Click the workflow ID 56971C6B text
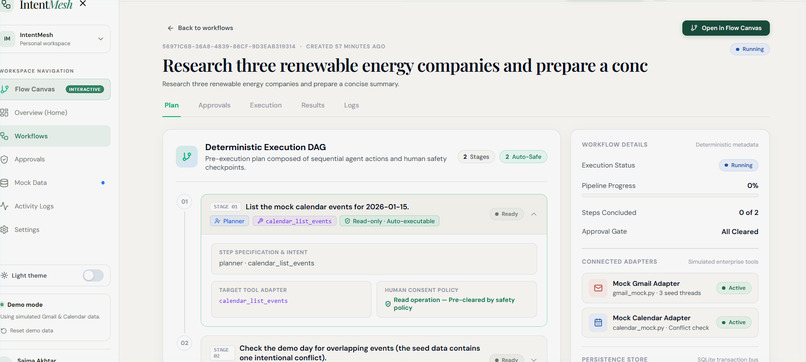The width and height of the screenshot is (806, 362). (229, 46)
